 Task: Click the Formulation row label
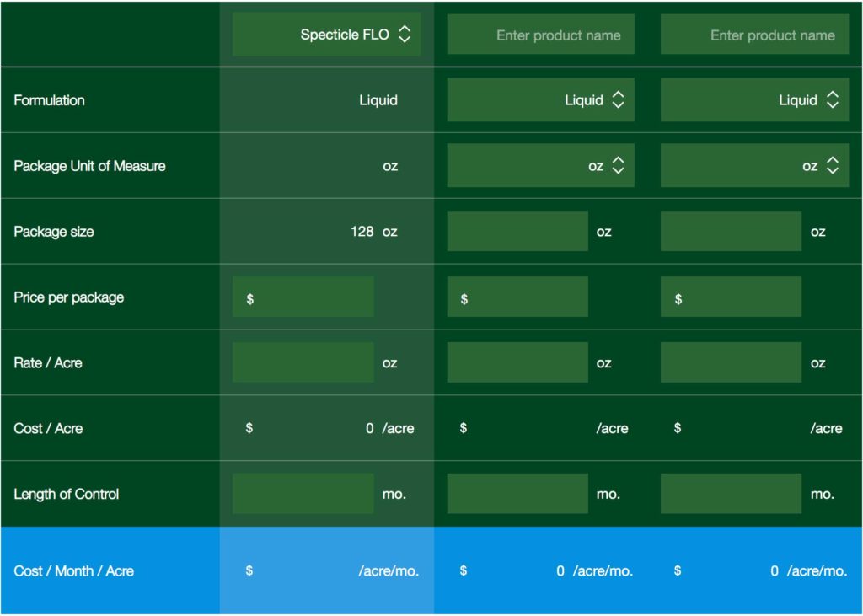tap(50, 100)
